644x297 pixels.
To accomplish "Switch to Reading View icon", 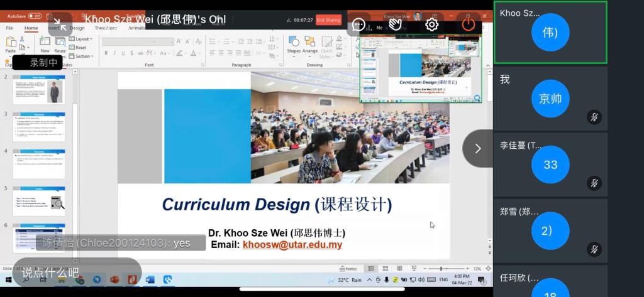I will [399, 269].
